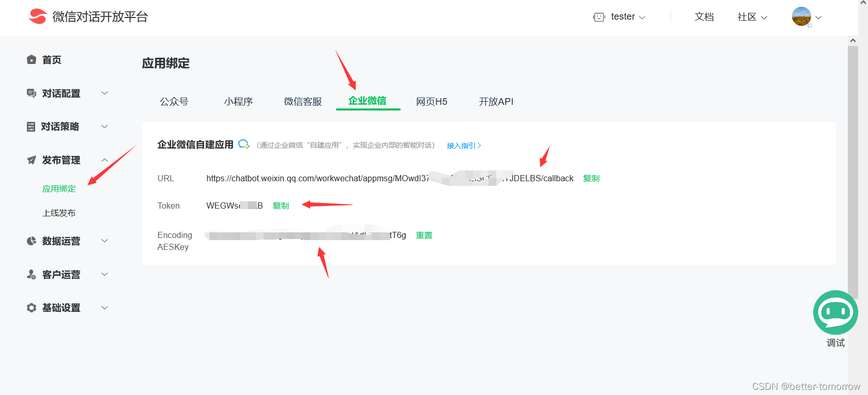This screenshot has width=868, height=395.
Task: Switch to the 开放API tab
Action: pyautogui.click(x=496, y=102)
